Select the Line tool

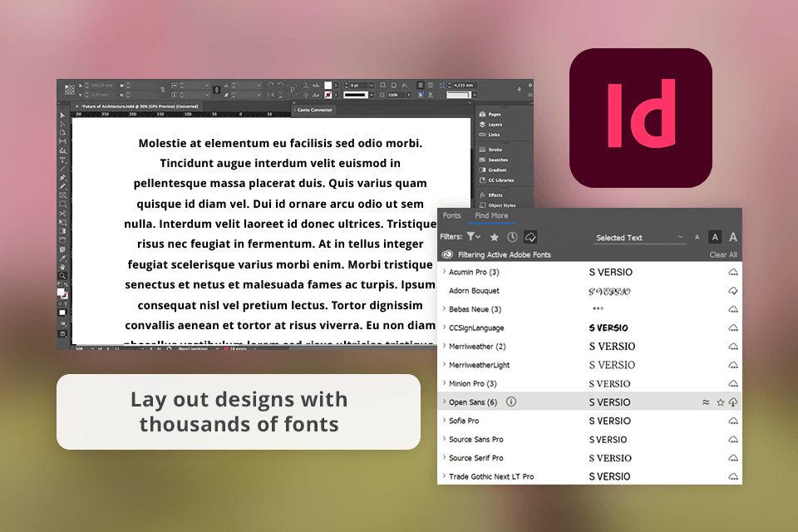[62, 169]
